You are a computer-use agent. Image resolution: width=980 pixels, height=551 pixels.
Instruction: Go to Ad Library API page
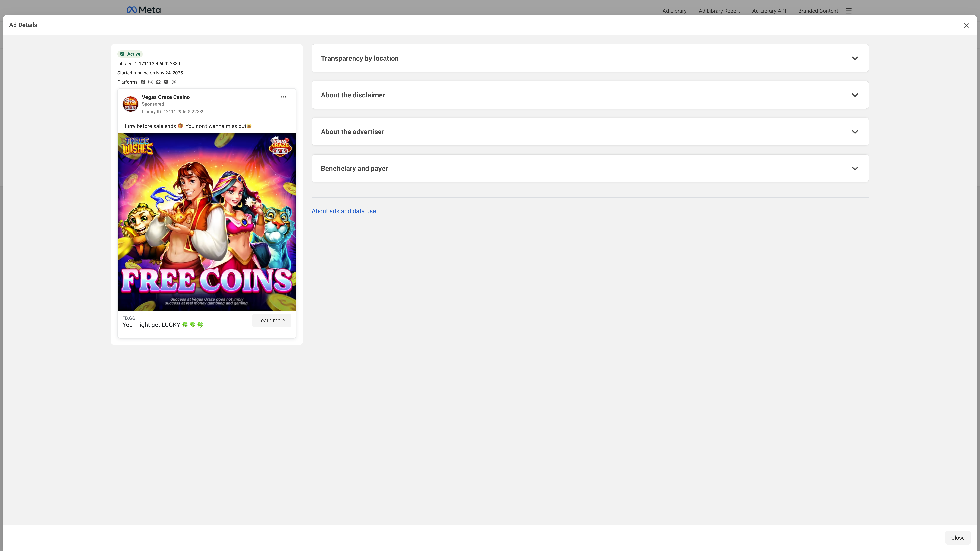point(769,11)
